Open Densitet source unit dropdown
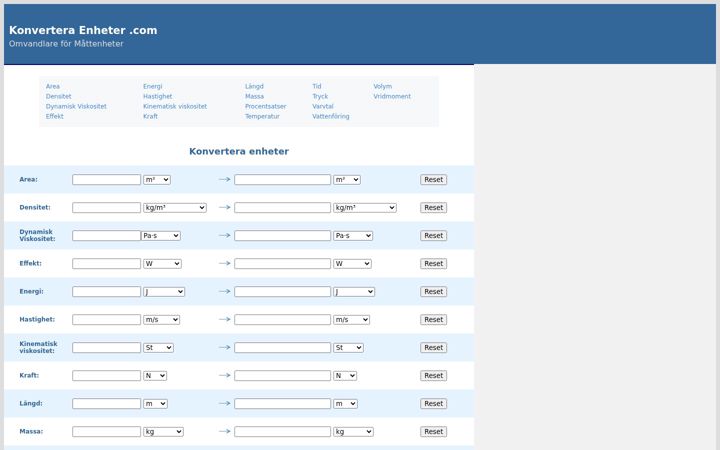Image resolution: width=720 pixels, height=450 pixels. coord(175,208)
